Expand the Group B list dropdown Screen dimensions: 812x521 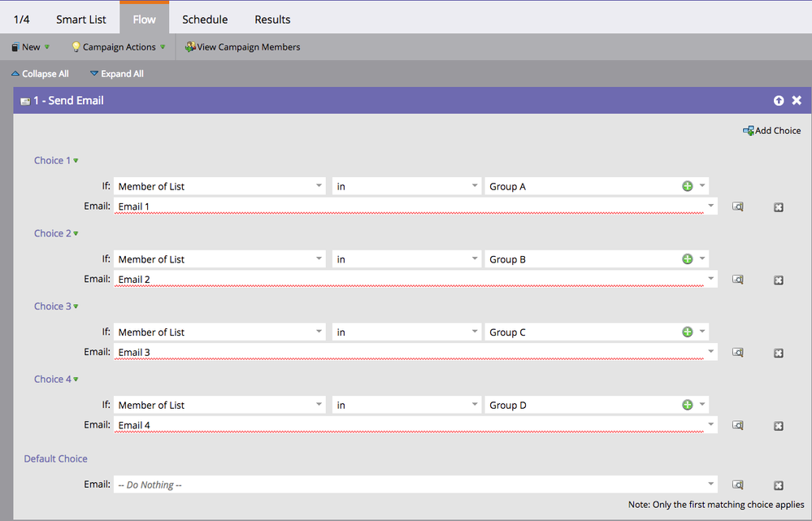coord(702,259)
